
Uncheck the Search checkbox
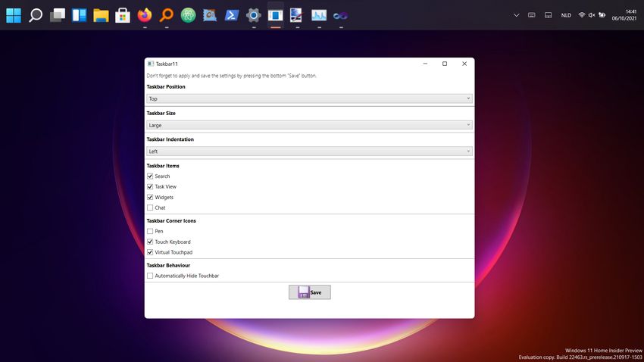point(150,176)
